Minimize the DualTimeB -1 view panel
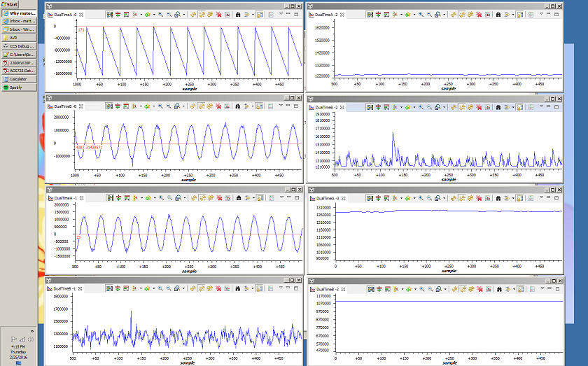588x366 pixels. [x=288, y=288]
